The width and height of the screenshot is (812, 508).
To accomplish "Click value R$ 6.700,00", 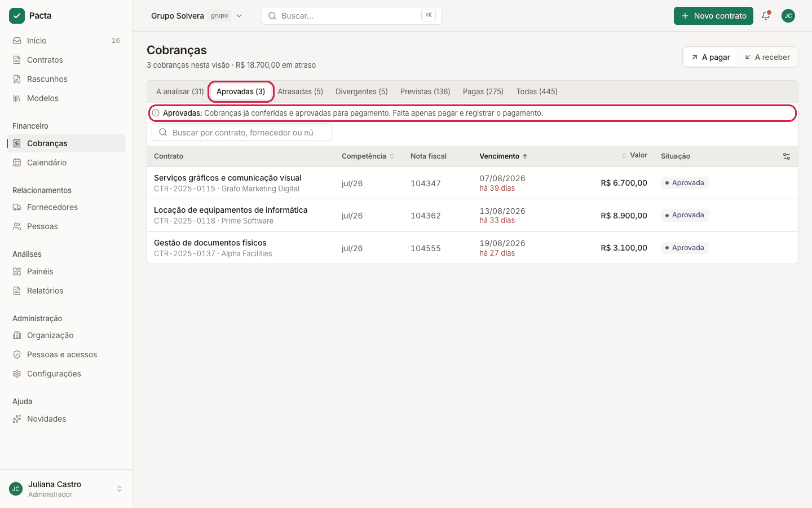I will click(x=624, y=183).
